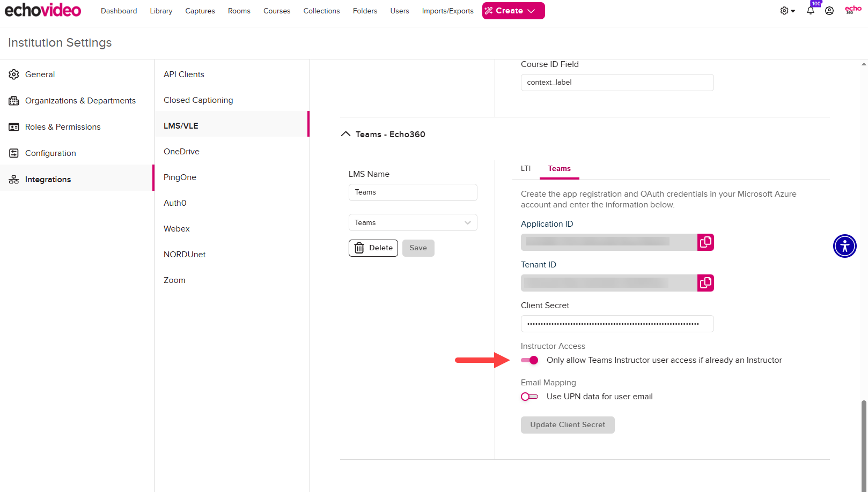Click the Application ID field

click(x=609, y=242)
